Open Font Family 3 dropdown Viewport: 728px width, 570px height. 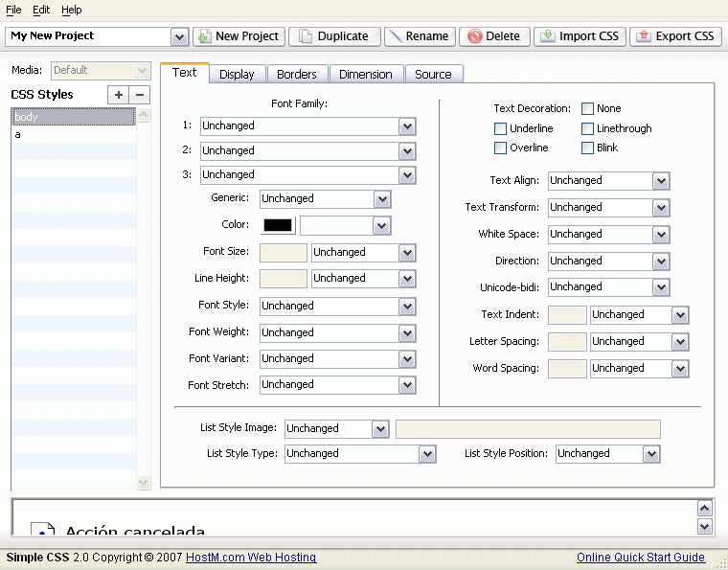407,175
